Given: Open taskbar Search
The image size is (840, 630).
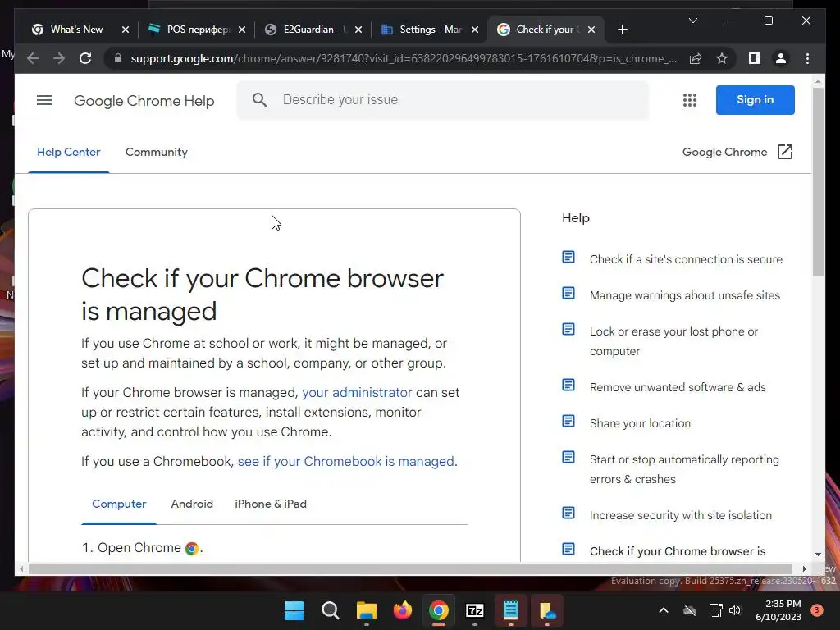Looking at the screenshot, I should 330,610.
